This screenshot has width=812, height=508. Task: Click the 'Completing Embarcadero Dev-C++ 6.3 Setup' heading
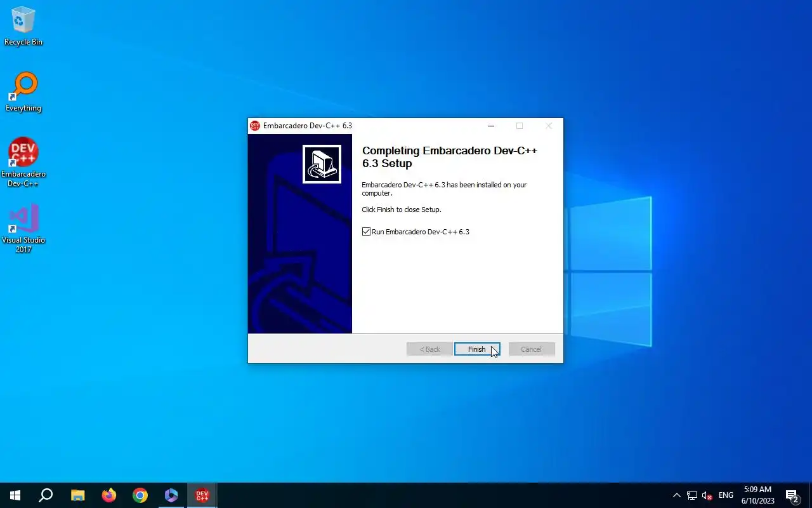tap(450, 157)
